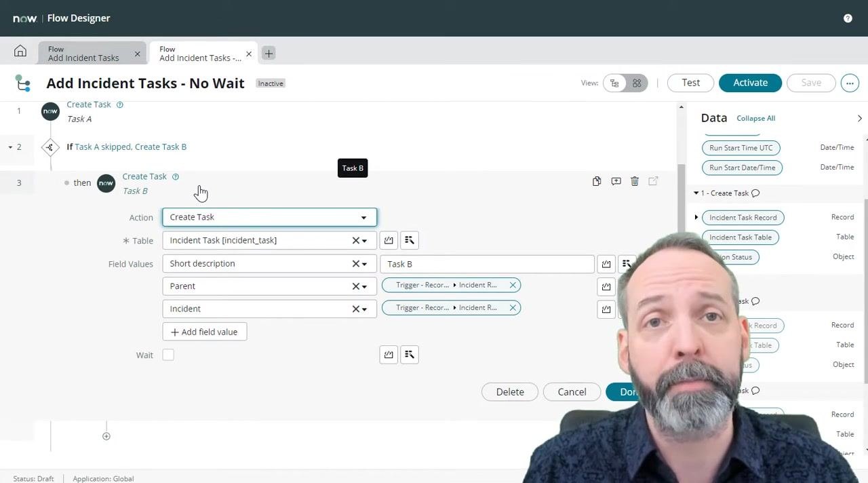This screenshot has width=868, height=483.
Task: Click Add field value button
Action: [205, 332]
